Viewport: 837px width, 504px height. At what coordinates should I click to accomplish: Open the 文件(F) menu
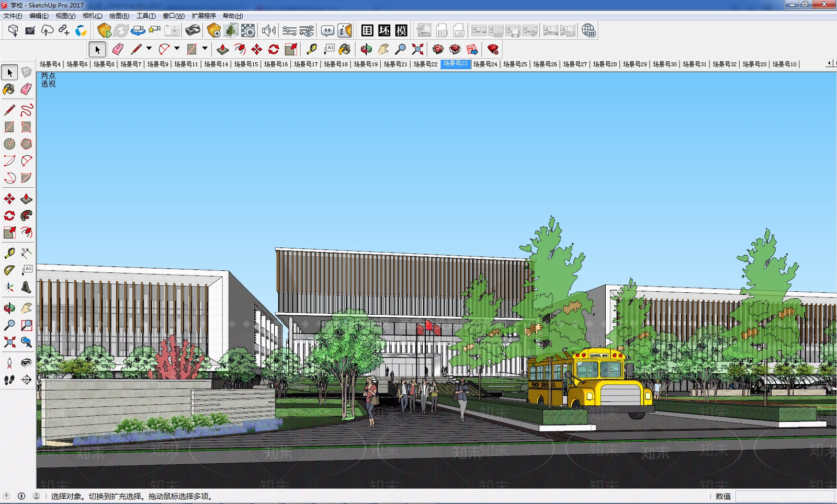click(13, 16)
